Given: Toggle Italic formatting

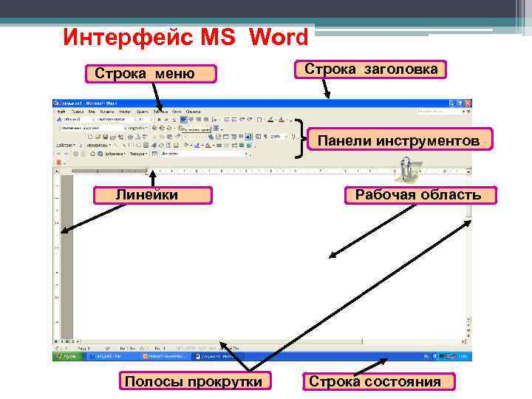Looking at the screenshot, I should pos(166,120).
